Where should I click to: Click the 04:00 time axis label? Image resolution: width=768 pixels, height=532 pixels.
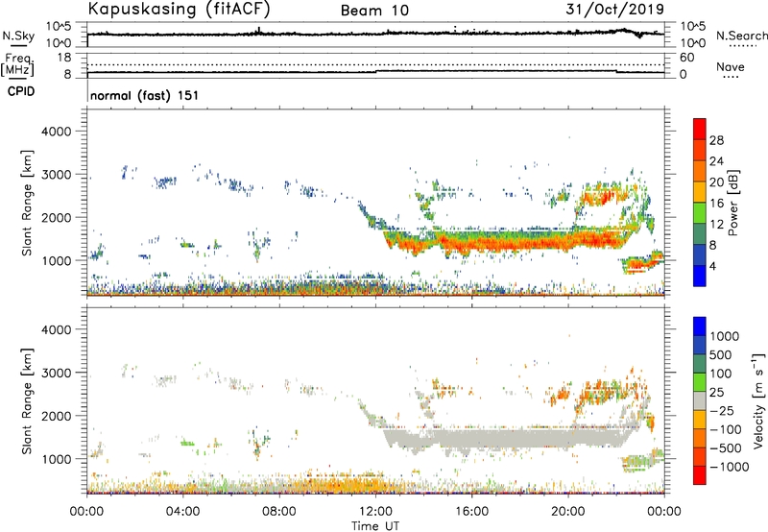pos(182,512)
